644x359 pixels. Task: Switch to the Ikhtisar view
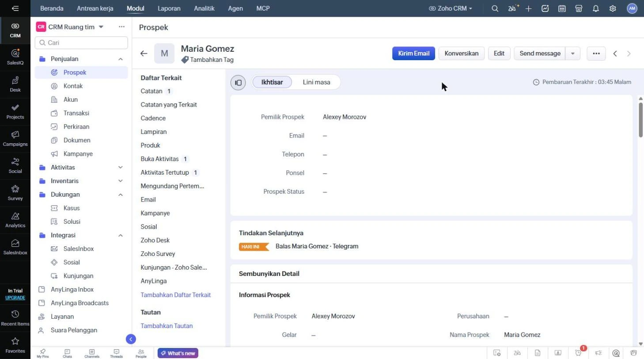(x=272, y=82)
